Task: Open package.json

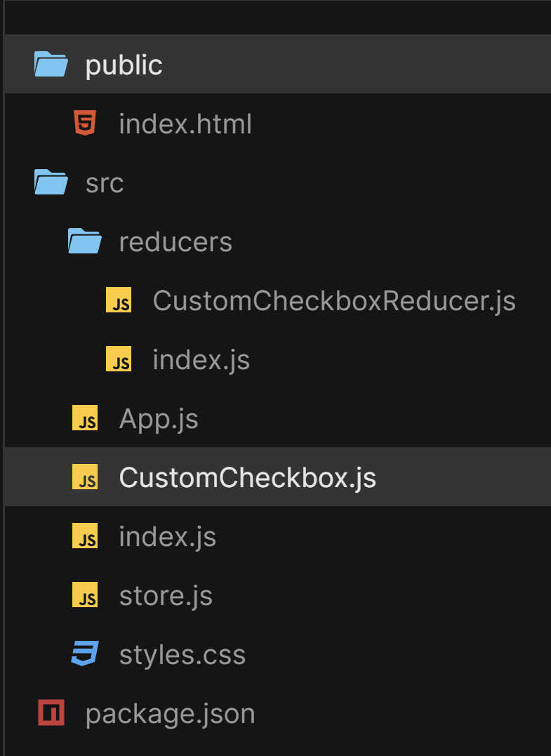Action: (x=170, y=713)
